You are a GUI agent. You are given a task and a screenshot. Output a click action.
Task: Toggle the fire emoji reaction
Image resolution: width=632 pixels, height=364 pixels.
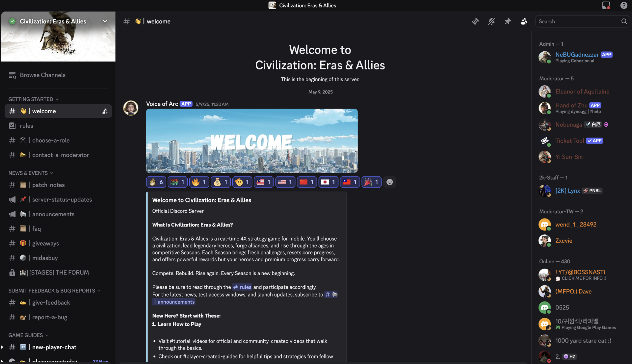[199, 182]
